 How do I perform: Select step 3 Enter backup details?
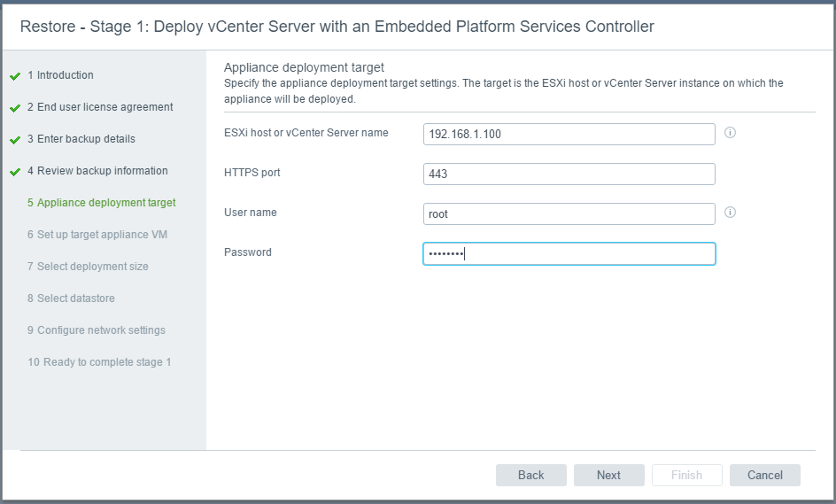[81, 139]
